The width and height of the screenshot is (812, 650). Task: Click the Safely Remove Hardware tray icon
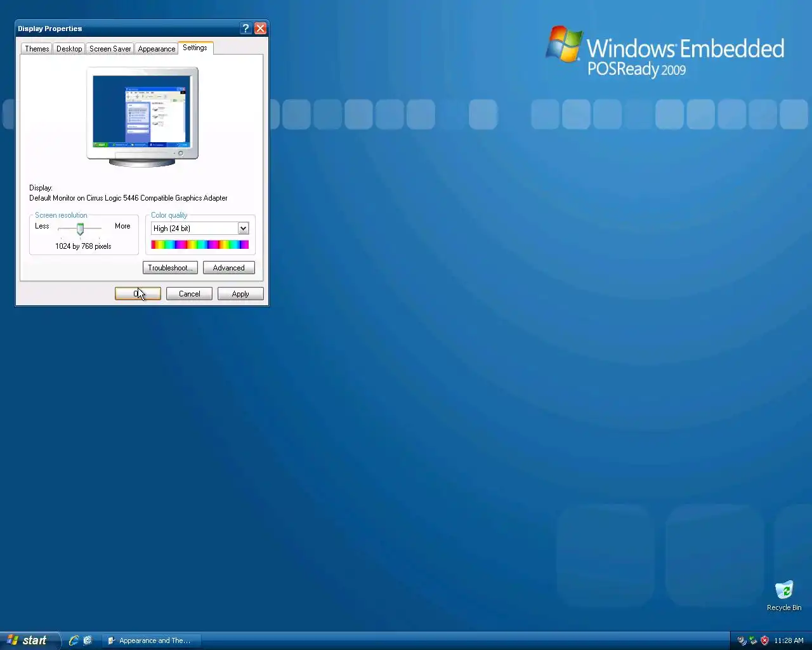pos(753,640)
